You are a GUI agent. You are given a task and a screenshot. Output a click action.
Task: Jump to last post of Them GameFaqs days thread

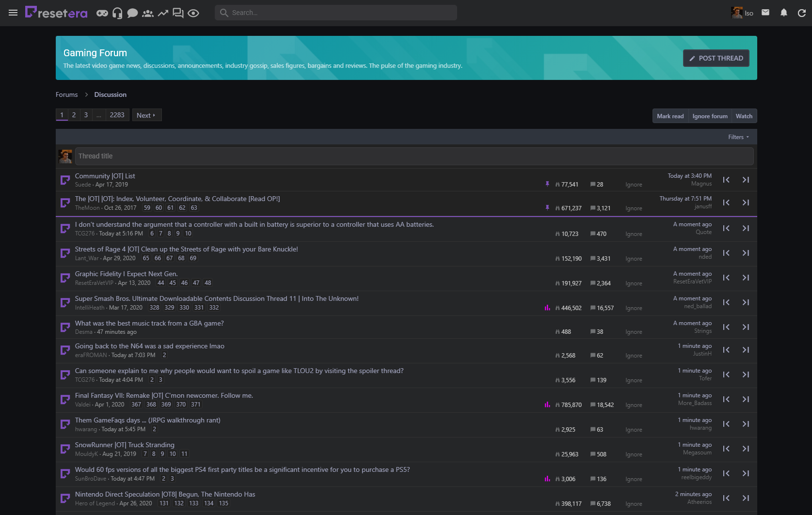tap(746, 424)
